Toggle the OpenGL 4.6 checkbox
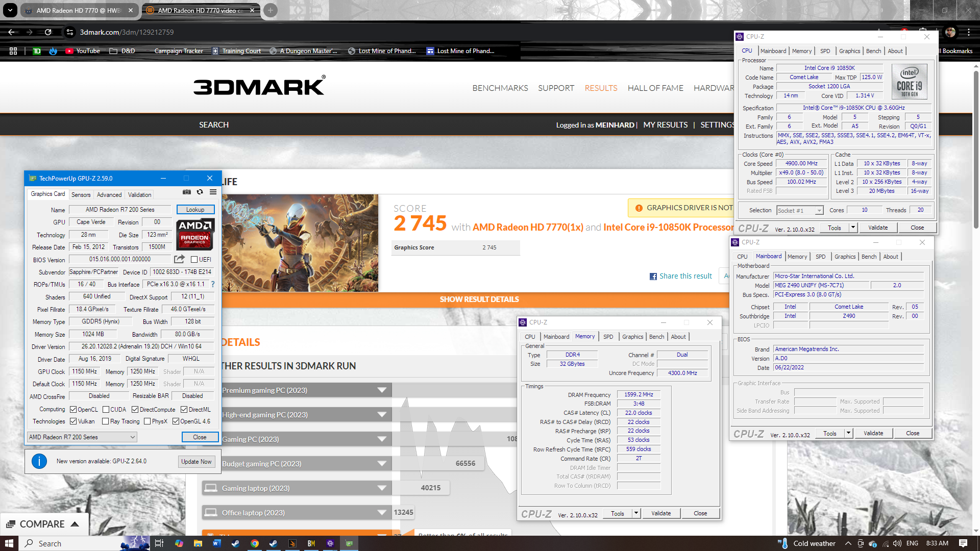 176,421
